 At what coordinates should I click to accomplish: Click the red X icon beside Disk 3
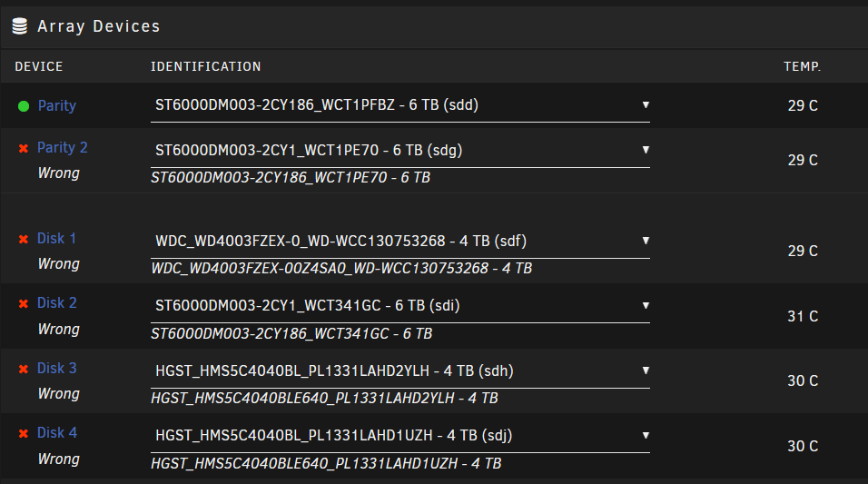[24, 369]
